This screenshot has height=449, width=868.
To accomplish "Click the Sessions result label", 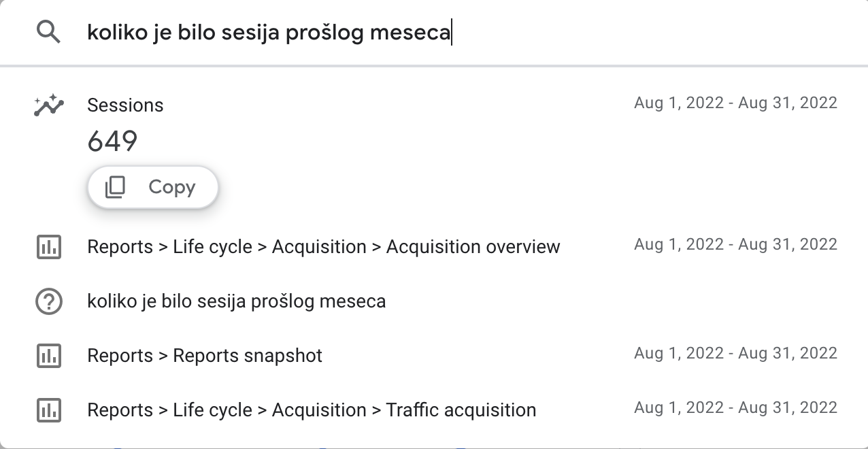I will [x=126, y=105].
